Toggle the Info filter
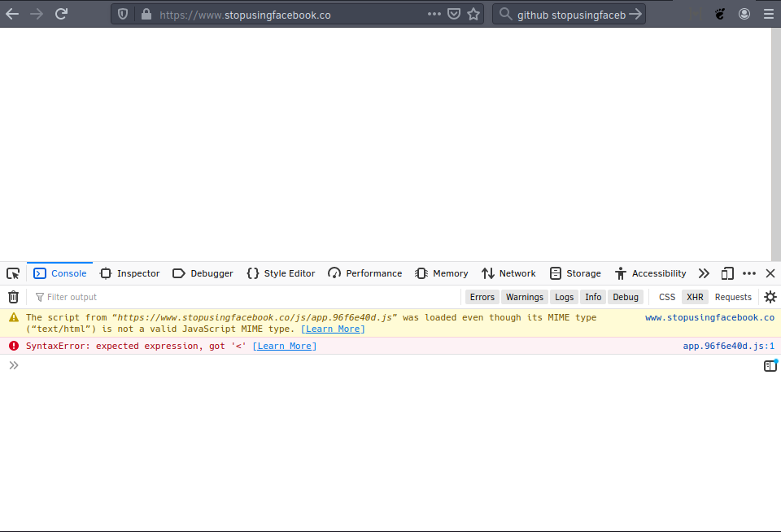 click(593, 297)
